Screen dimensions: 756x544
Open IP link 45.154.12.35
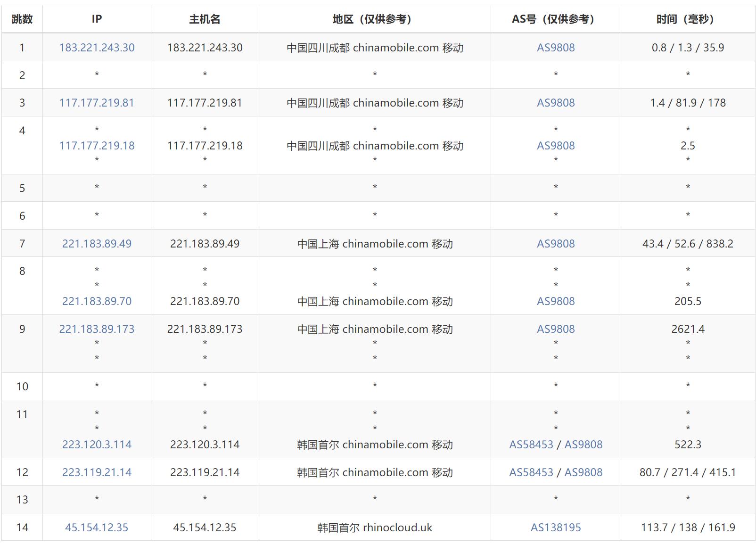[97, 528]
